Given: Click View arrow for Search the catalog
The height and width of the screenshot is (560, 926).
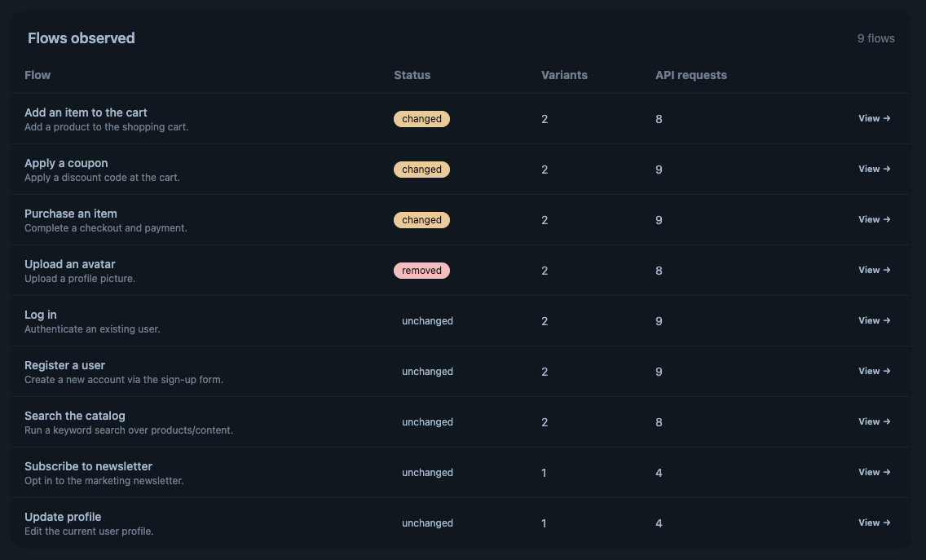Looking at the screenshot, I should pos(874,421).
